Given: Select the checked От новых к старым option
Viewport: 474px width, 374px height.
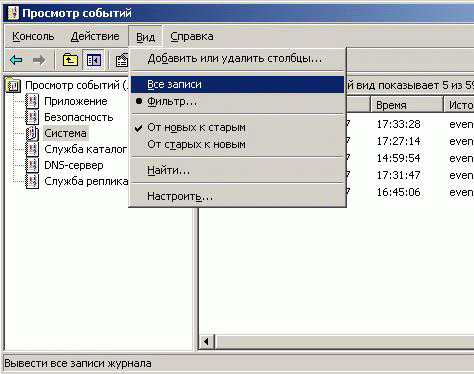Looking at the screenshot, I should [237, 127].
